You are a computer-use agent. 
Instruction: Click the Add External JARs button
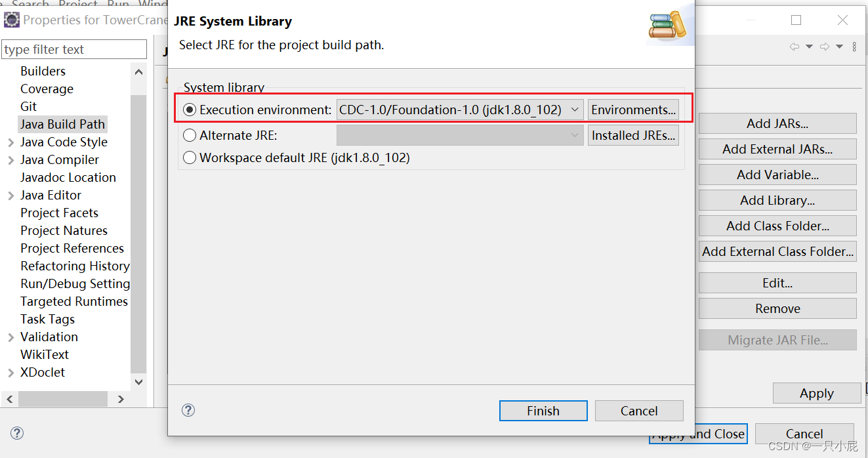point(777,149)
